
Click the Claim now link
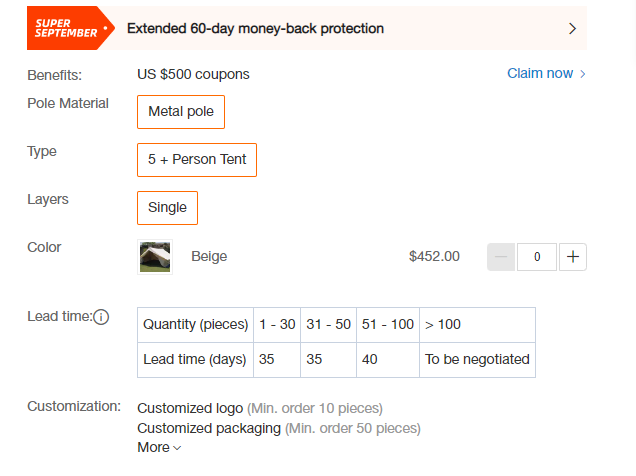tap(540, 73)
